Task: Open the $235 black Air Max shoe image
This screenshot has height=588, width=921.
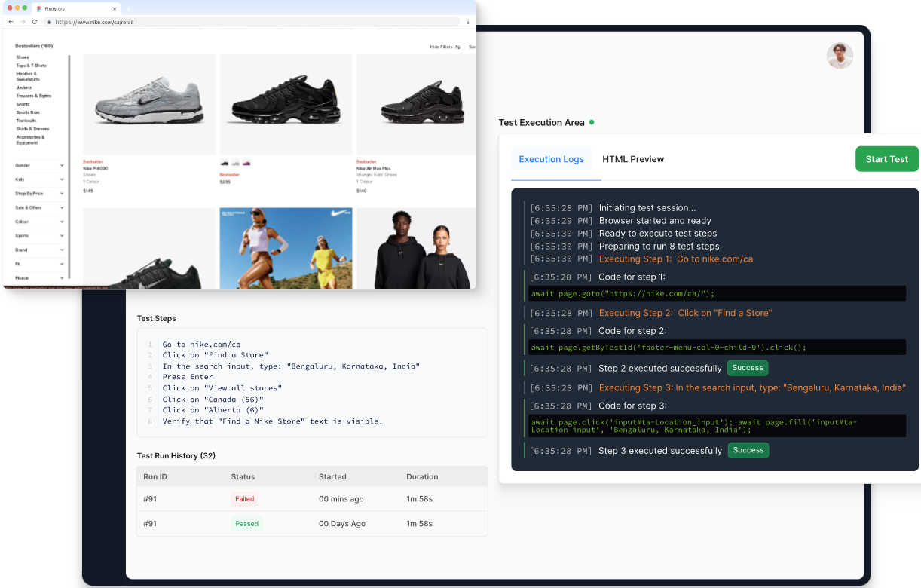Action: pos(286,104)
